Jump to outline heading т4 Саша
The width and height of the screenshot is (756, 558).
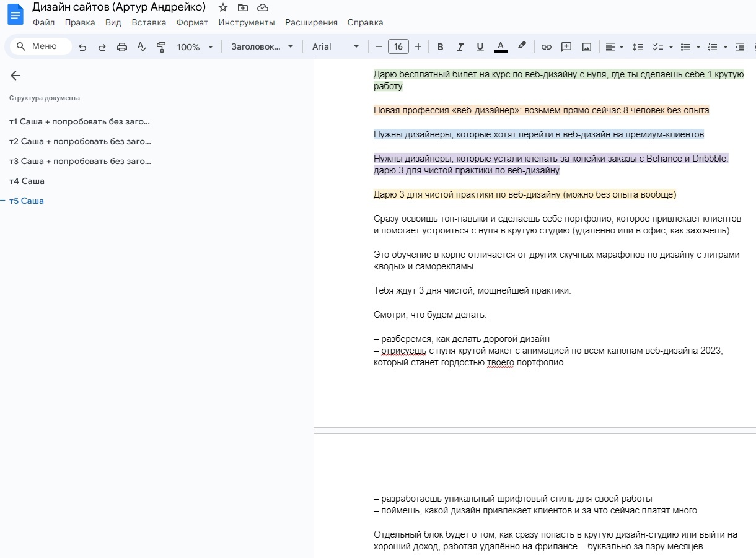pyautogui.click(x=27, y=181)
